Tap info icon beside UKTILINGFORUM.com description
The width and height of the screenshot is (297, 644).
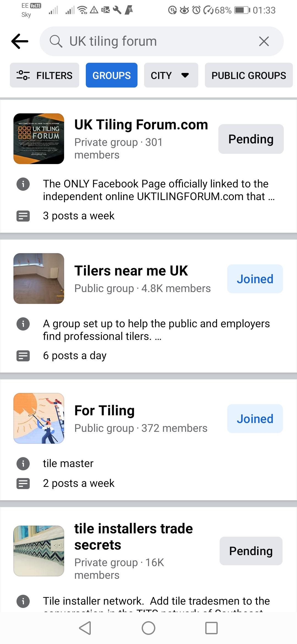23,184
